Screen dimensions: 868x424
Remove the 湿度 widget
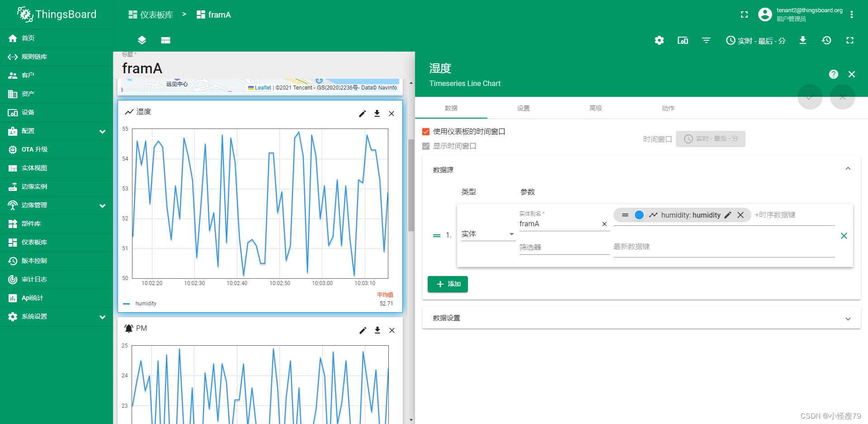click(x=392, y=114)
